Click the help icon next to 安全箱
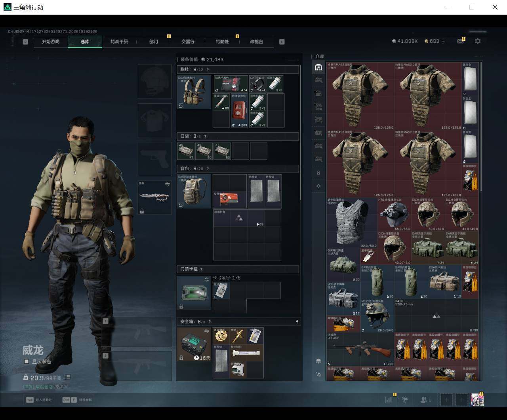The image size is (507, 420). point(210,322)
